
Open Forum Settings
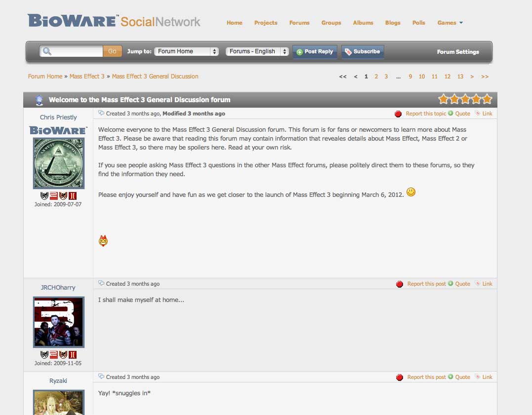point(458,52)
